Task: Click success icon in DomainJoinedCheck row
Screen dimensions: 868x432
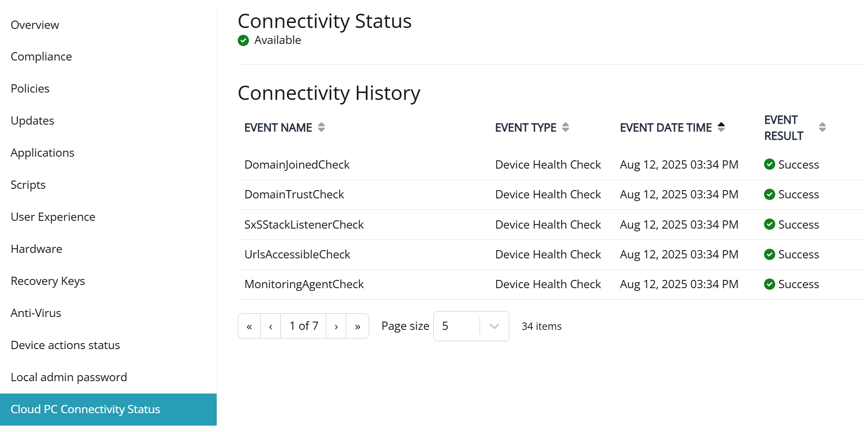Action: pos(770,164)
